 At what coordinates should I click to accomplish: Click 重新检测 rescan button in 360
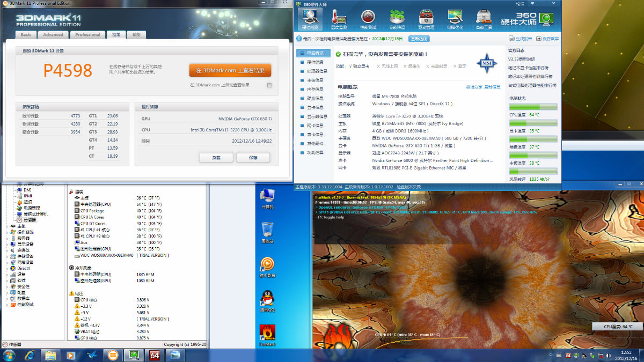click(419, 39)
